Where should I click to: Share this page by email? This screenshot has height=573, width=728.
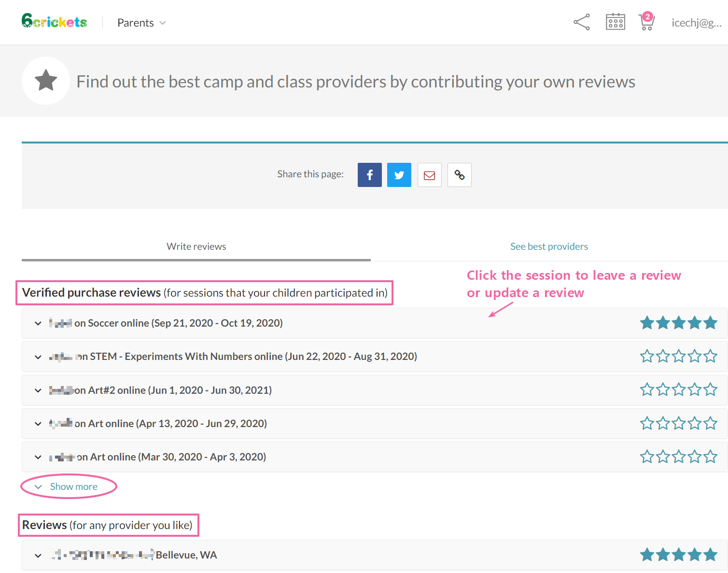[x=429, y=175]
